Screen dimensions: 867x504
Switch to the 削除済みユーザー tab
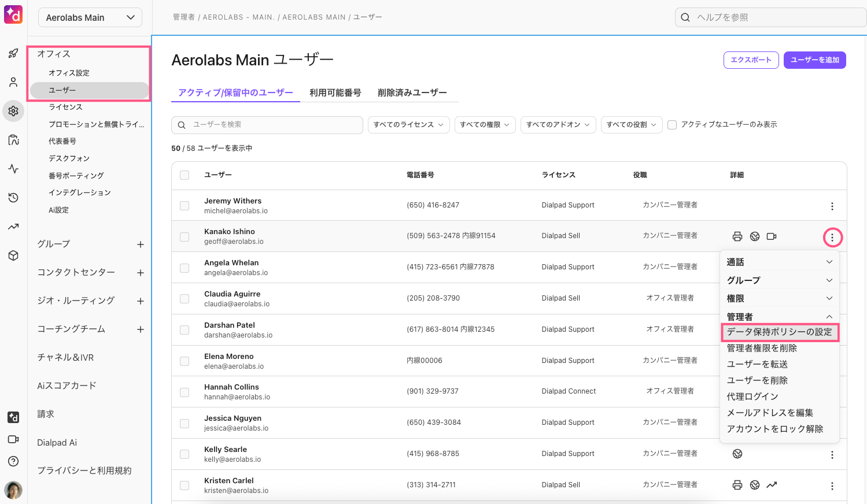(412, 92)
